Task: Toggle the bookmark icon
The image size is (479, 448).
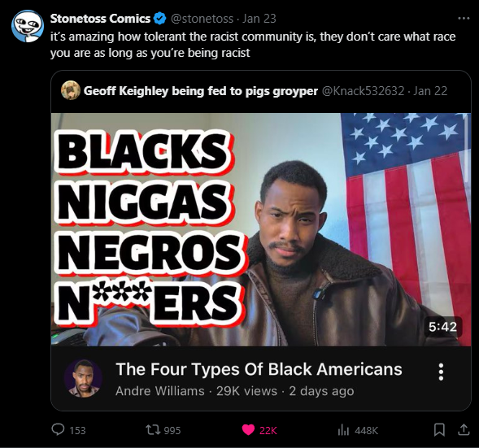Action: [439, 430]
